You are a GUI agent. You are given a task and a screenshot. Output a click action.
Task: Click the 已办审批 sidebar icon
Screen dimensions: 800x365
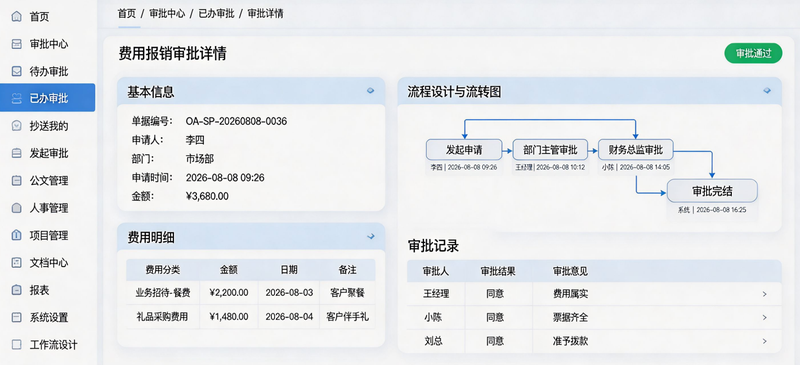[16, 99]
